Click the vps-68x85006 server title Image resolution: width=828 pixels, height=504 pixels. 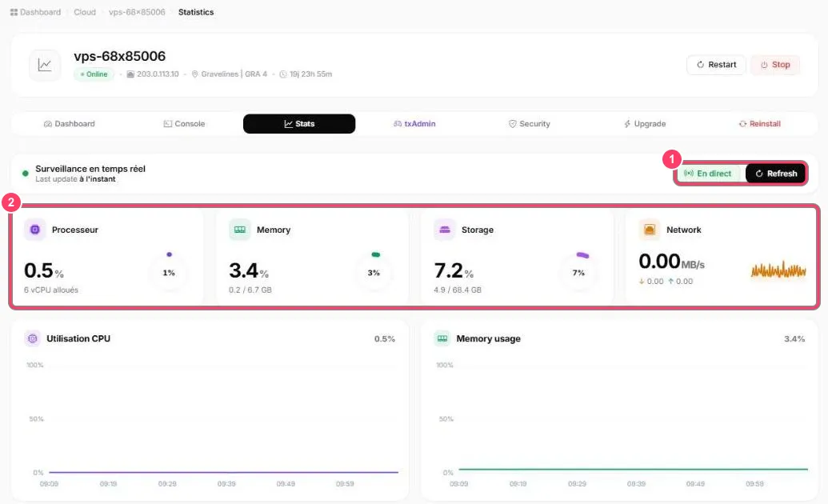[120, 56]
